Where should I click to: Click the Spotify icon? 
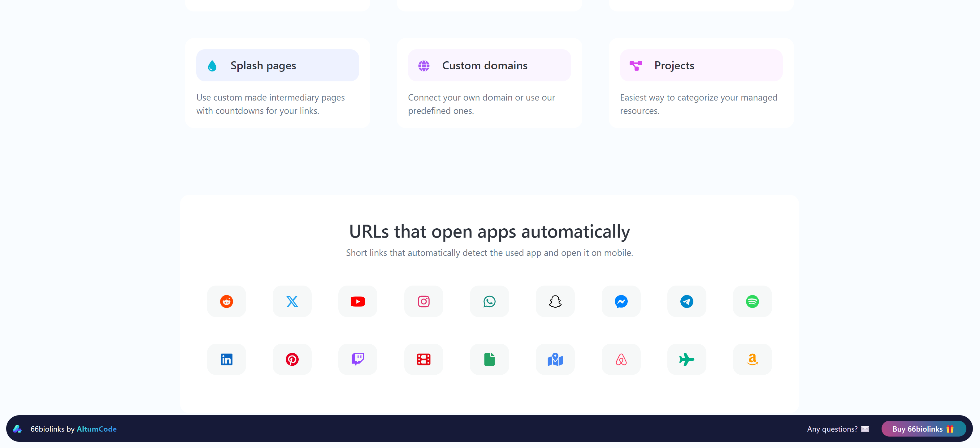coord(752,301)
